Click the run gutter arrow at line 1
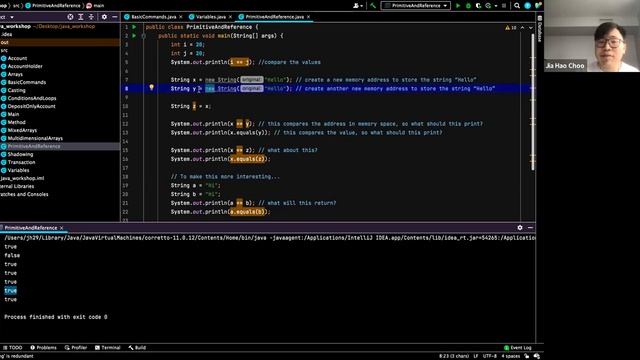 (x=134, y=27)
